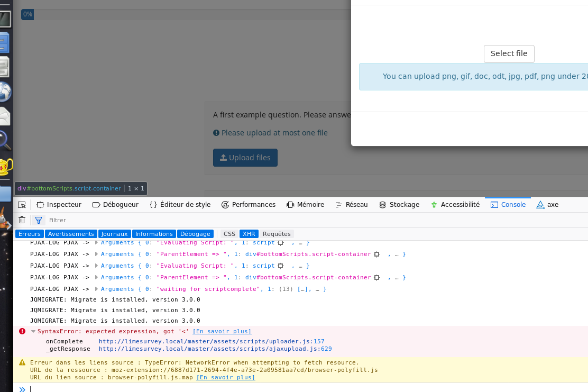Image resolution: width=588 pixels, height=392 pixels.
Task: Open the axe extension panel
Action: (x=547, y=205)
